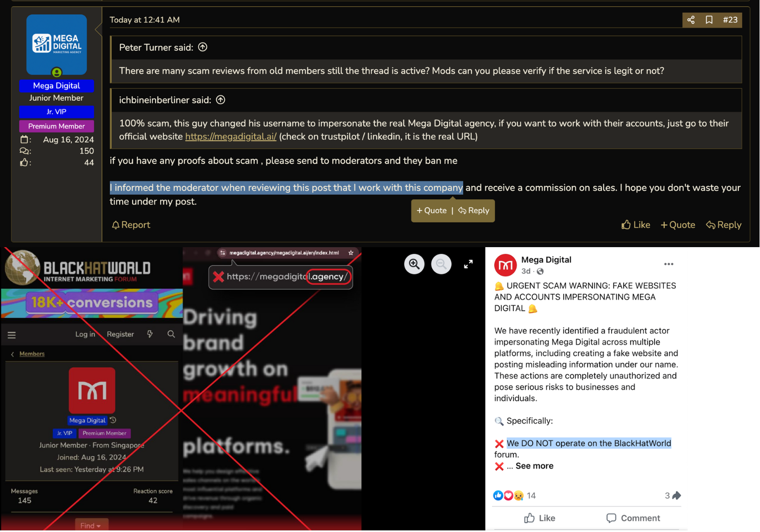Click the green online status indicator on the avatar
760x532 pixels.
pyautogui.click(x=57, y=73)
